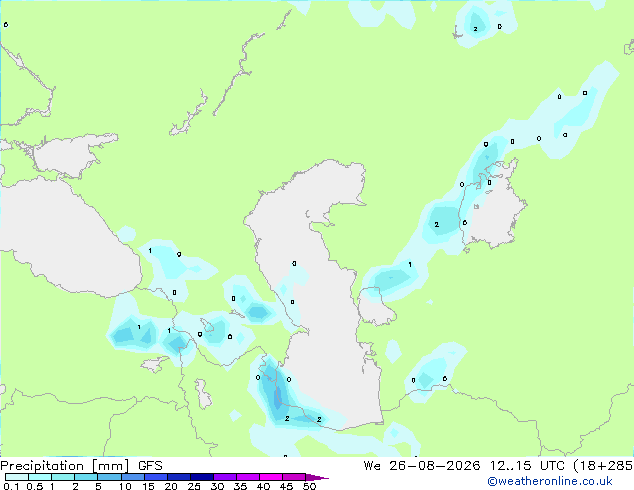Click the legend scale label '15'

click(x=148, y=486)
